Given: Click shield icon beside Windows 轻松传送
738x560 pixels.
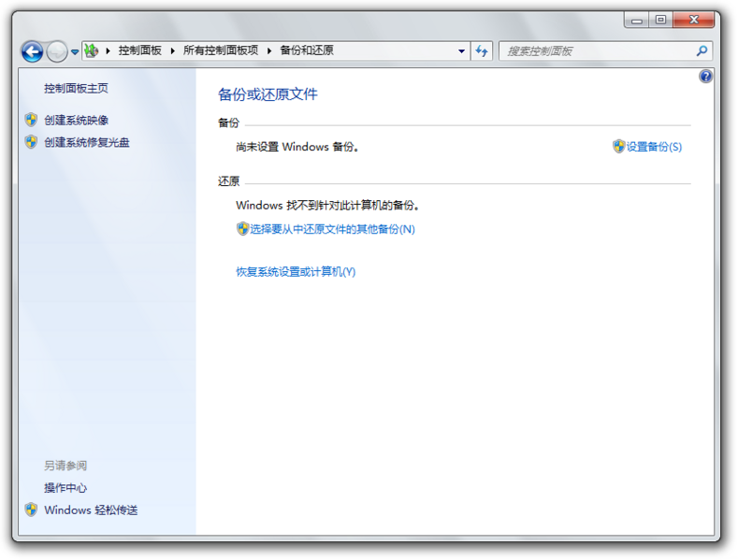Looking at the screenshot, I should pos(31,510).
